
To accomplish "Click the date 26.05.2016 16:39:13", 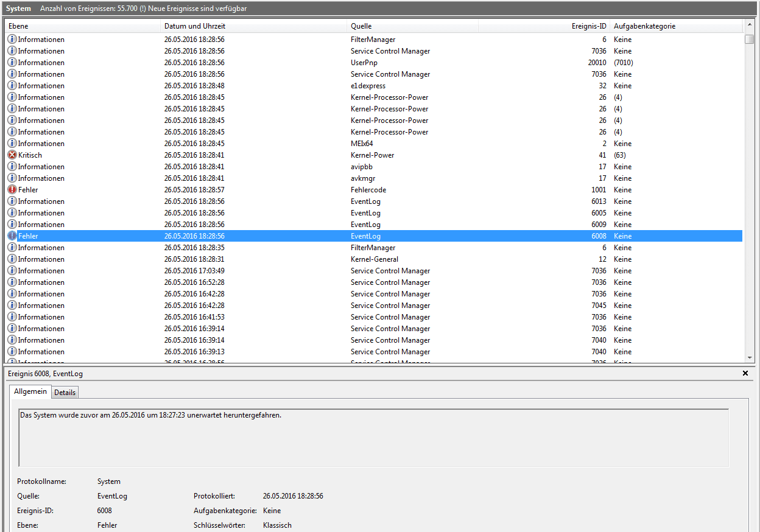I will click(x=194, y=352).
